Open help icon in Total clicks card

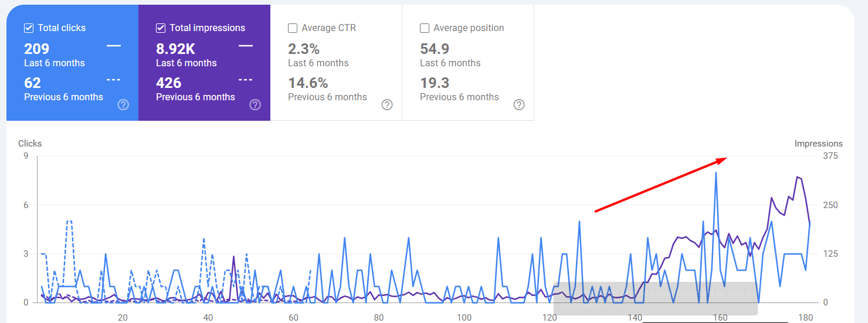[x=123, y=105]
